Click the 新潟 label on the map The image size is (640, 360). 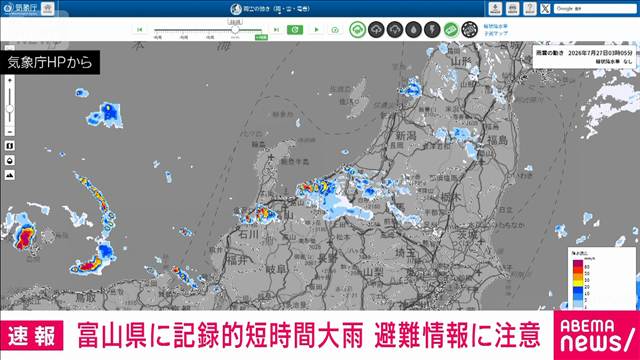405,136
